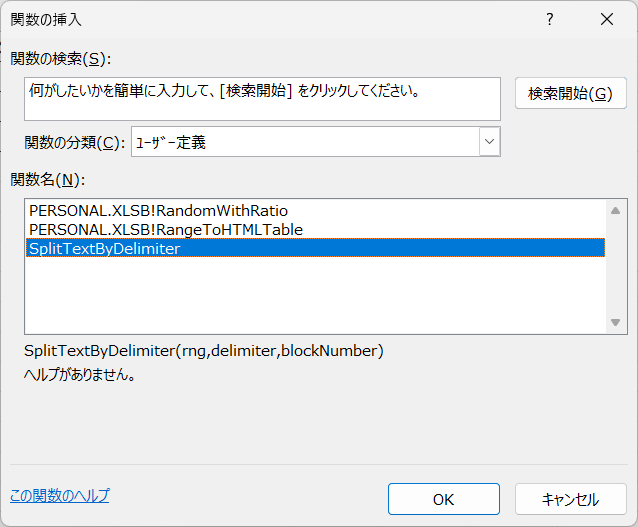Click the SplitTextByDelimiter(rng,delimiter,blockNumber) syntax text

[203, 351]
